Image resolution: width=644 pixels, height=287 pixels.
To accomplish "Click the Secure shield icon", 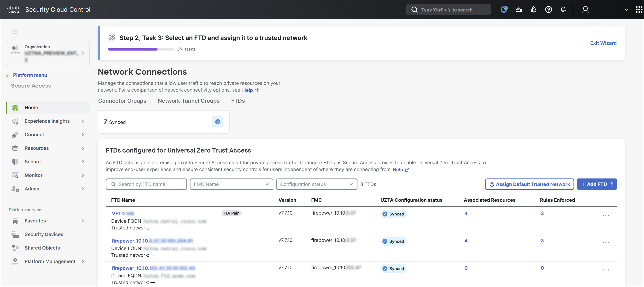I will [15, 162].
